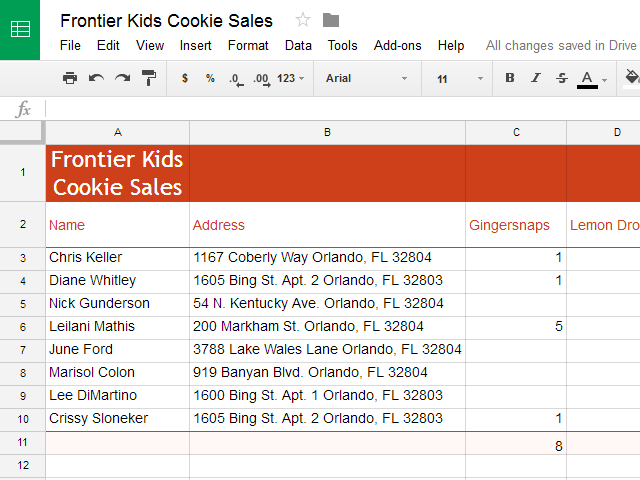Open the Arial font dropdown
640x480 pixels.
point(367,78)
